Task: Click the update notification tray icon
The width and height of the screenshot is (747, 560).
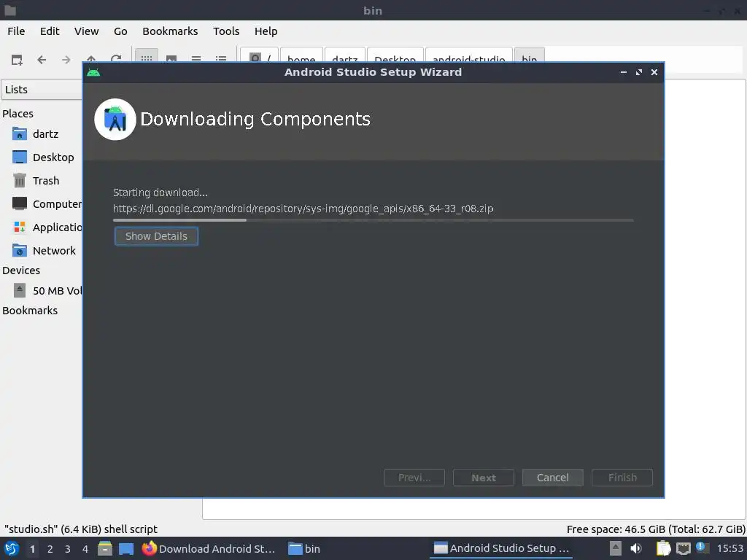Action: tap(702, 548)
